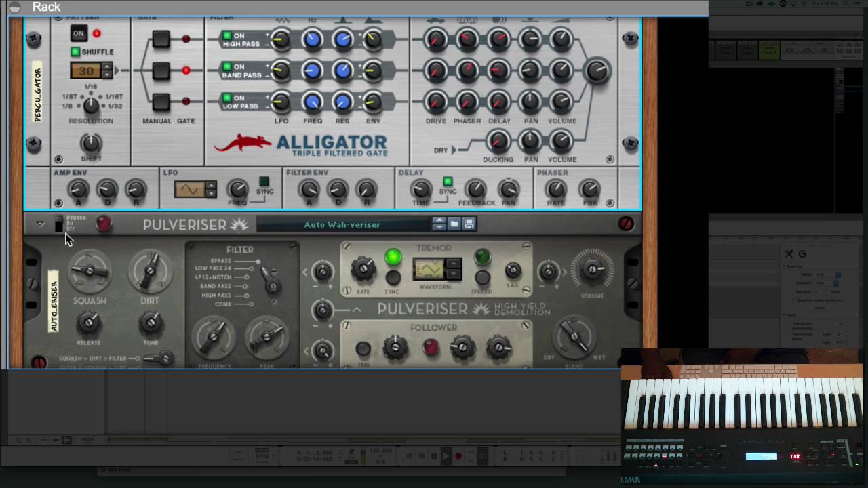Save the Pulveriser patch with disk icon

tap(469, 224)
